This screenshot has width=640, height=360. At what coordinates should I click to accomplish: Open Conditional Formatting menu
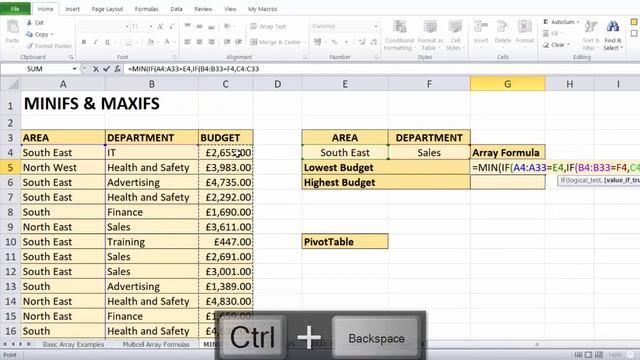click(399, 36)
